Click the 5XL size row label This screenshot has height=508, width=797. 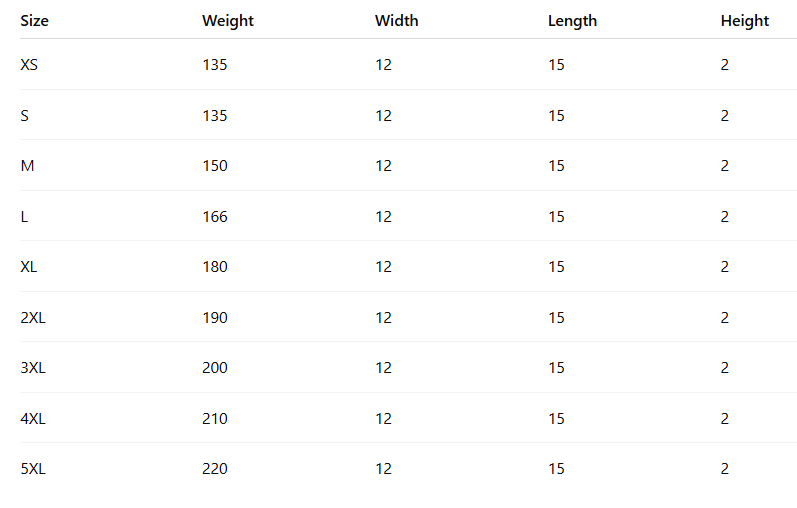click(x=33, y=469)
